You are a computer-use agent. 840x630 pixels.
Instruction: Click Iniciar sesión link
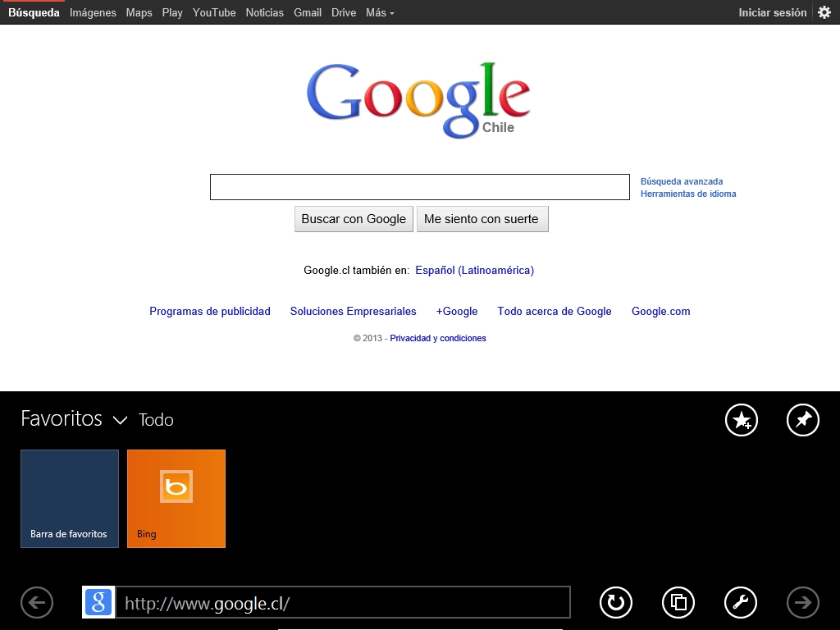point(773,12)
